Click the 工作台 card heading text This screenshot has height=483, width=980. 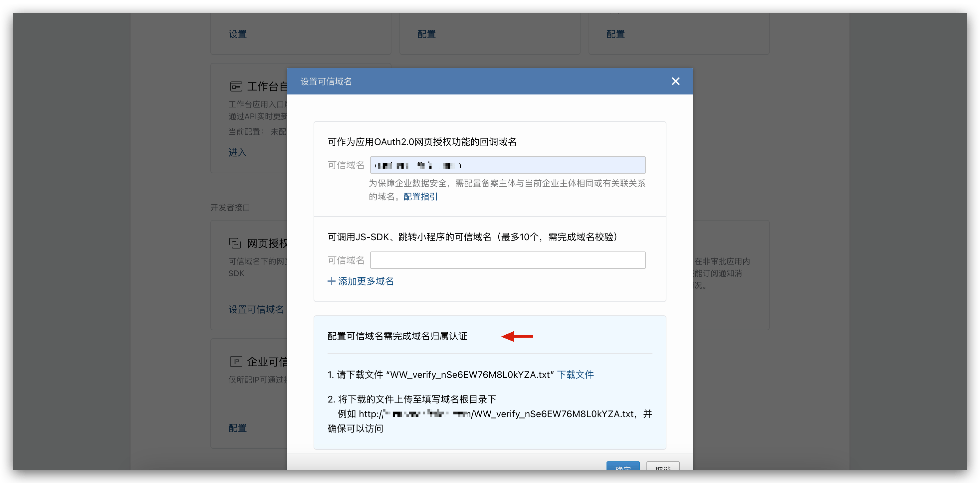[267, 87]
